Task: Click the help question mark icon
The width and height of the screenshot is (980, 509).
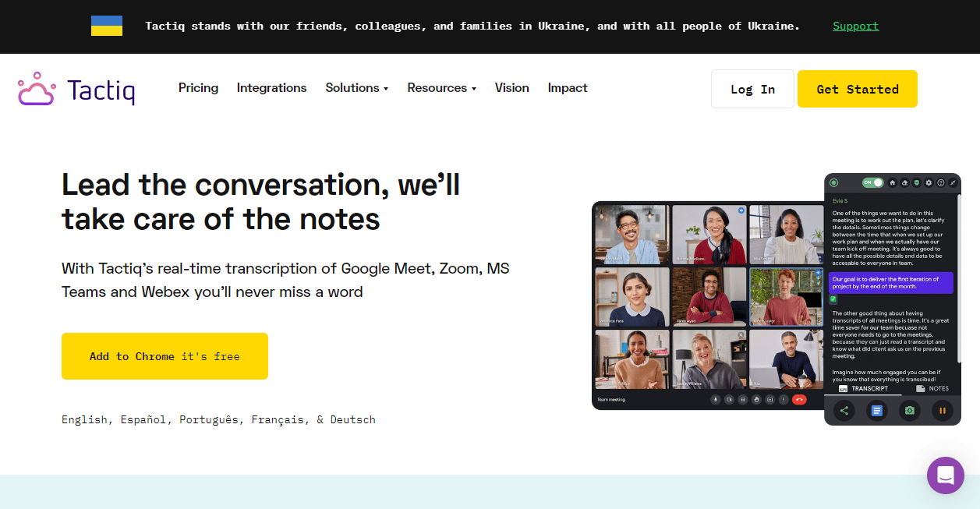Action: 941,182
